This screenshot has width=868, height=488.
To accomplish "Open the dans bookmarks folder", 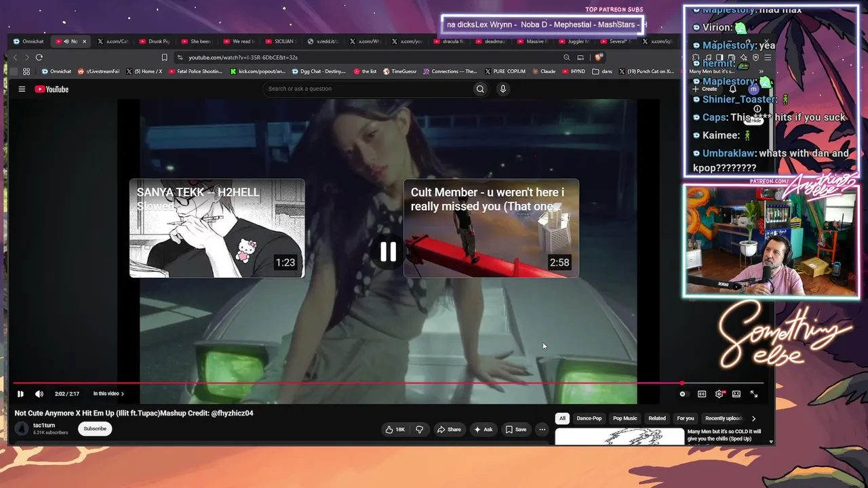I will 604,71.
